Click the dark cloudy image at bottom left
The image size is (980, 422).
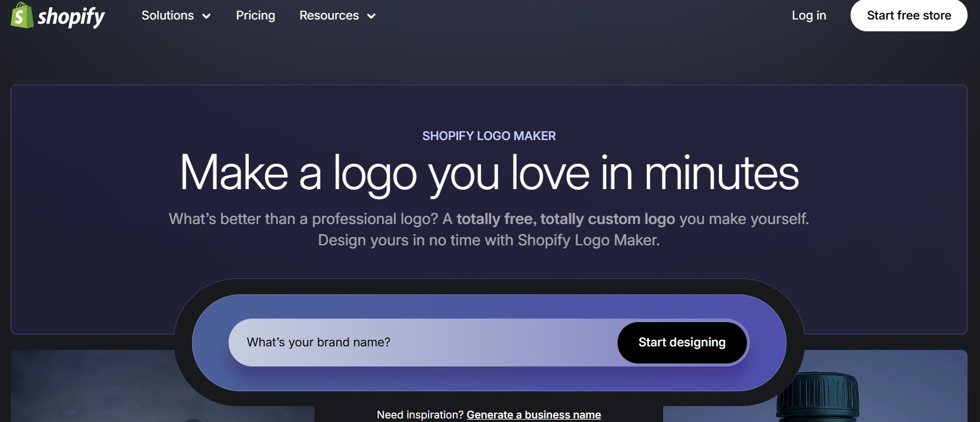[89, 387]
